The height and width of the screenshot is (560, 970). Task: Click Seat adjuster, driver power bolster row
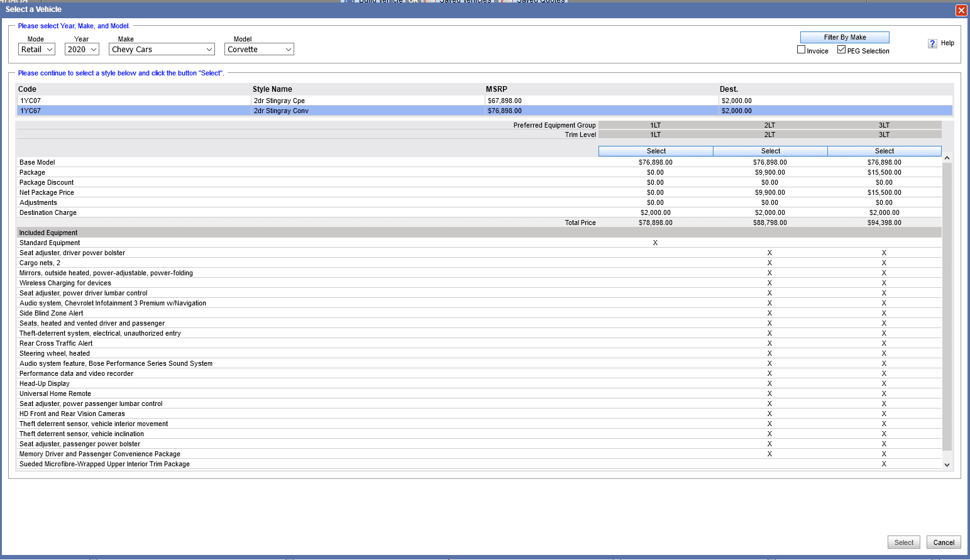[x=479, y=253]
